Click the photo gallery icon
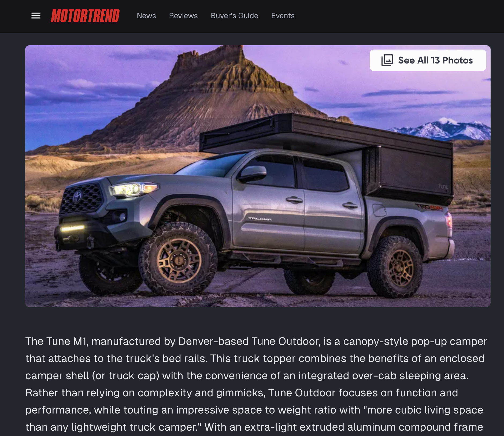Image resolution: width=504 pixels, height=436 pixels. click(x=387, y=60)
